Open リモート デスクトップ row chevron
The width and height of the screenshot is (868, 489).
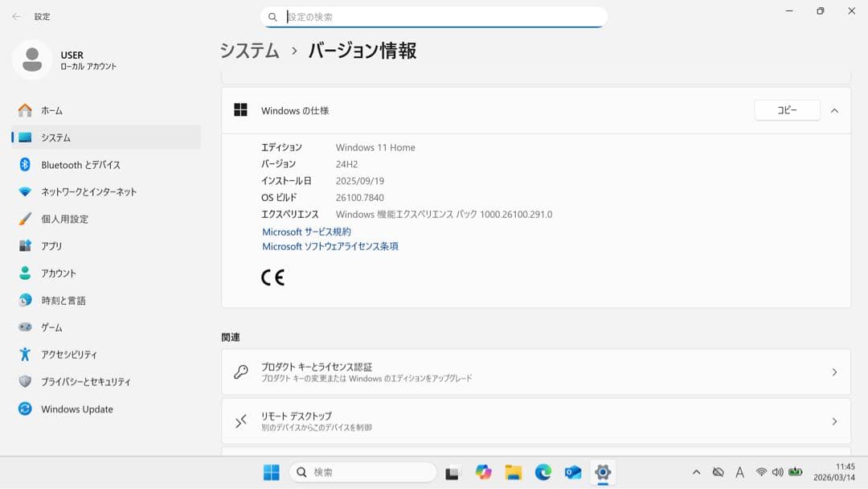tap(834, 421)
